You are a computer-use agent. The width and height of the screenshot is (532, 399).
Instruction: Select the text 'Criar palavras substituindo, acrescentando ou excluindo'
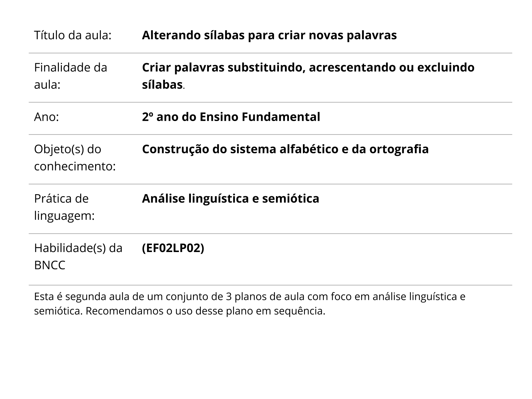point(308,67)
